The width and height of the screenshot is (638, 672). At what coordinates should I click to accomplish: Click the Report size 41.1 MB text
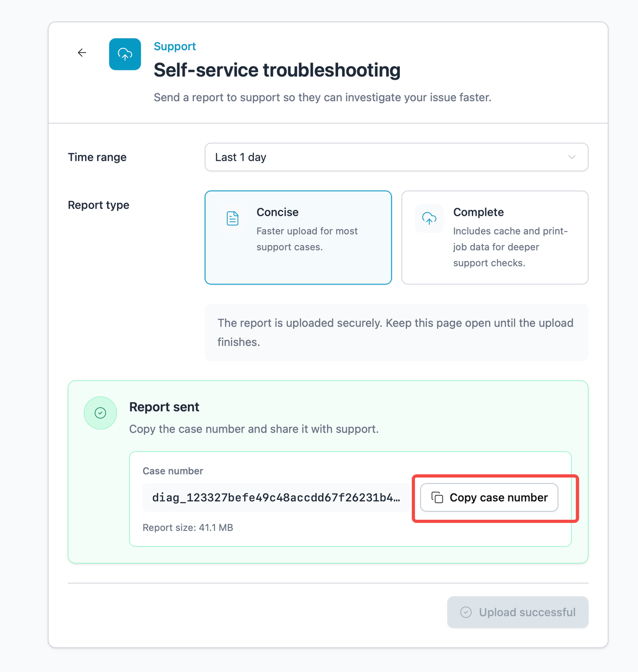pyautogui.click(x=188, y=528)
